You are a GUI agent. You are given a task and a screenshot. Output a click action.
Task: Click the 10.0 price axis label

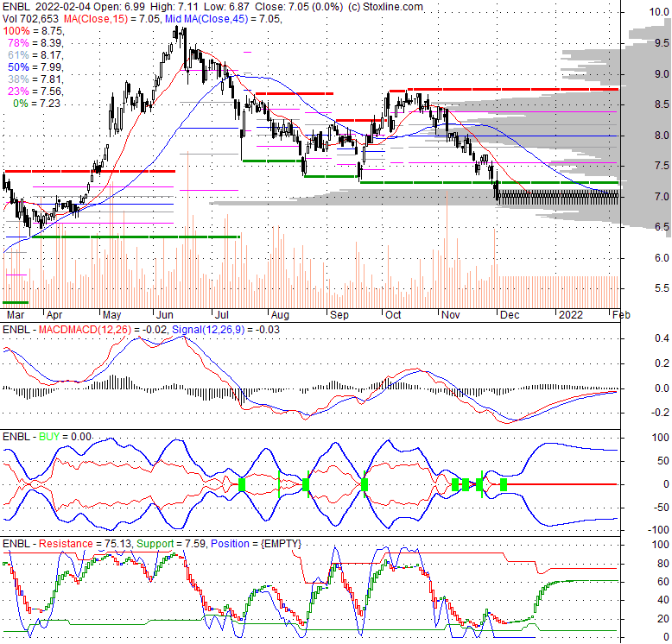pos(659,12)
